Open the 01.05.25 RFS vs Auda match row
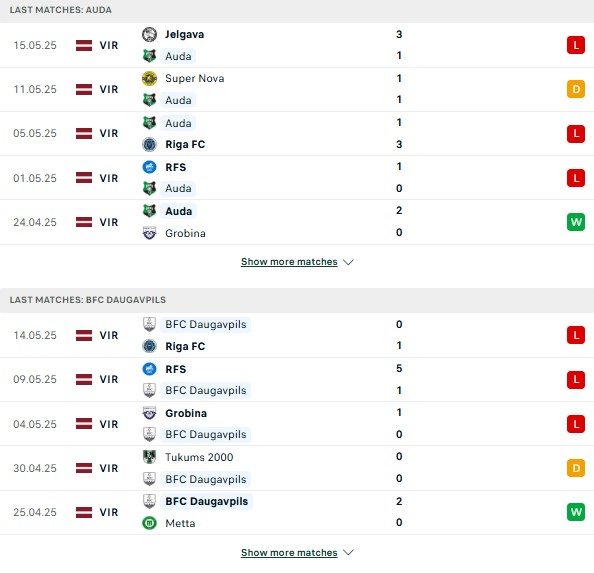Screen dimensions: 594x573 (x=297, y=178)
